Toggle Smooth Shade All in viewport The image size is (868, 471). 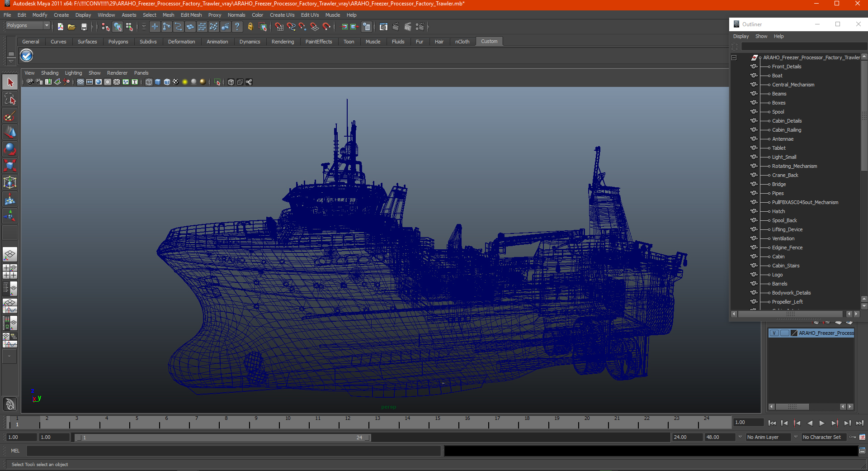[x=158, y=82]
